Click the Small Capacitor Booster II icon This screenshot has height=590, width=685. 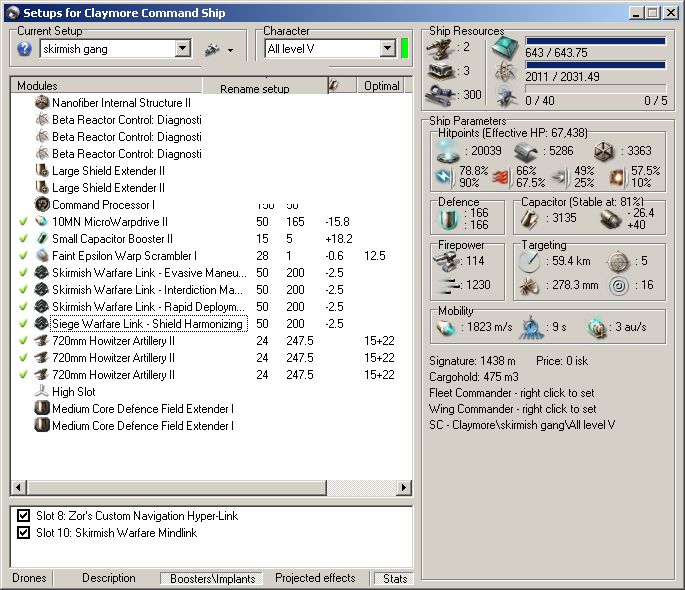(x=42, y=238)
